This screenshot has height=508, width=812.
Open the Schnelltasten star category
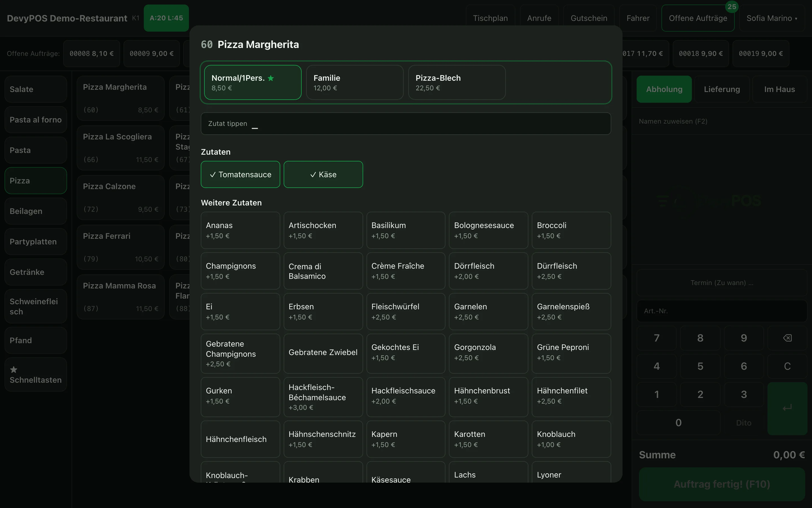tap(36, 375)
